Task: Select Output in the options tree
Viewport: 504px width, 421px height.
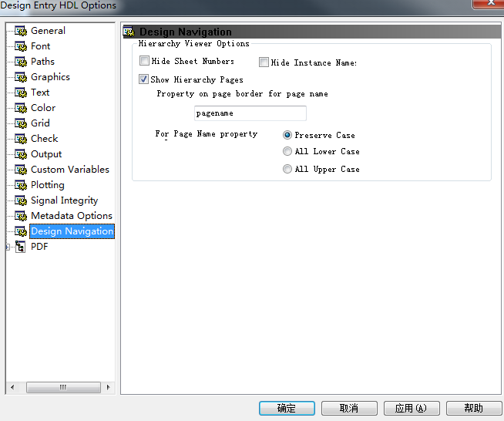Action: (x=46, y=154)
